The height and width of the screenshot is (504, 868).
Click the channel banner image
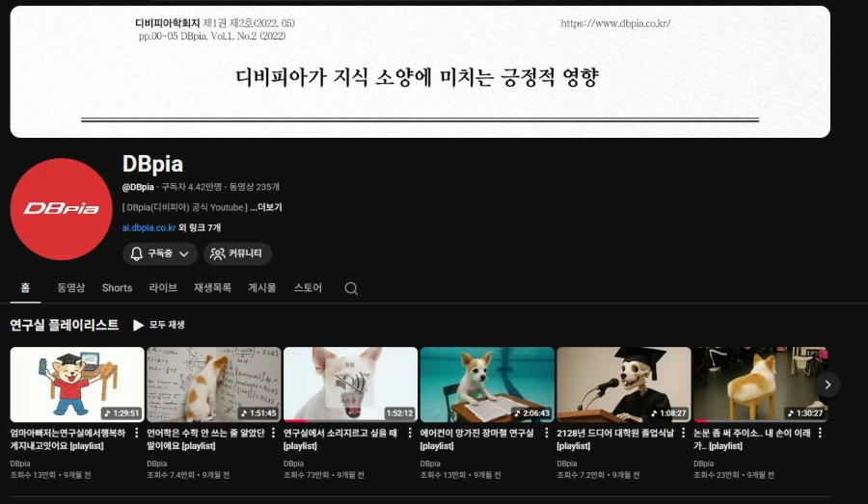click(x=420, y=72)
